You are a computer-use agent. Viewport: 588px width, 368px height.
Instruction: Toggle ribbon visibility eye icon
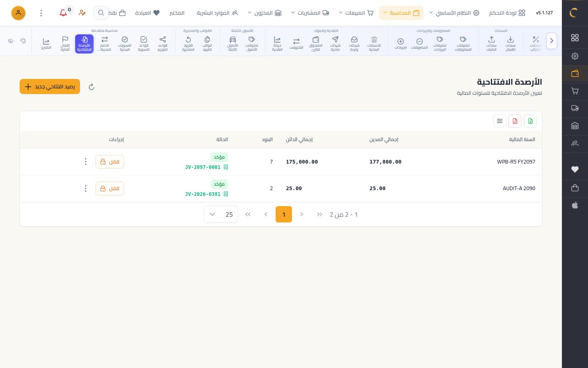[x=11, y=41]
